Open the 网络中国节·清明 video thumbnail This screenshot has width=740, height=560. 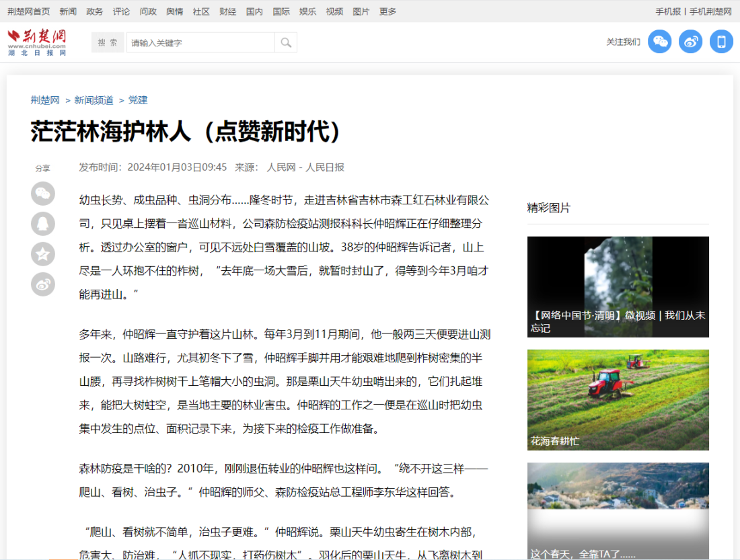click(618, 286)
